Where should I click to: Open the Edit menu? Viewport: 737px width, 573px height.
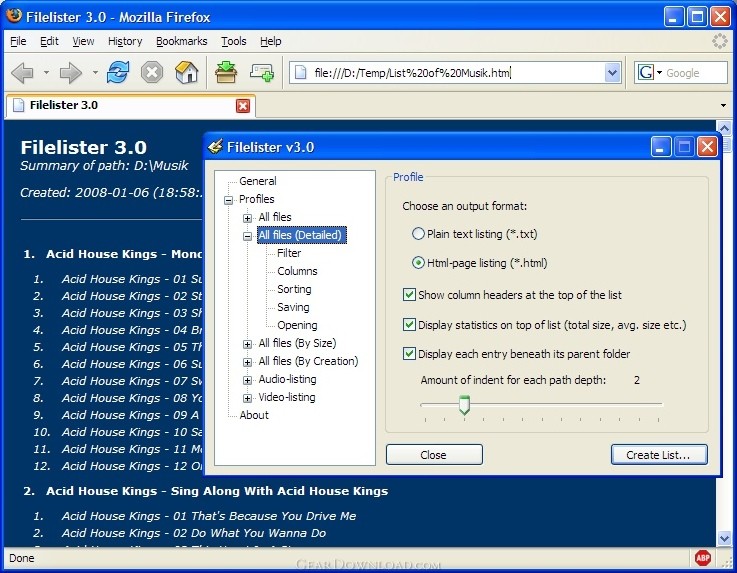click(x=49, y=41)
